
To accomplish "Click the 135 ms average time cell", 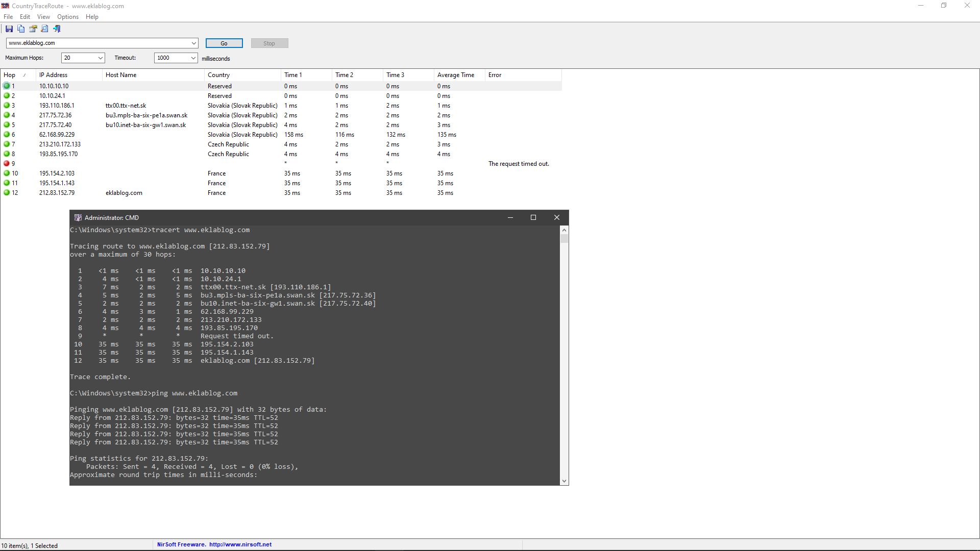I will point(447,135).
